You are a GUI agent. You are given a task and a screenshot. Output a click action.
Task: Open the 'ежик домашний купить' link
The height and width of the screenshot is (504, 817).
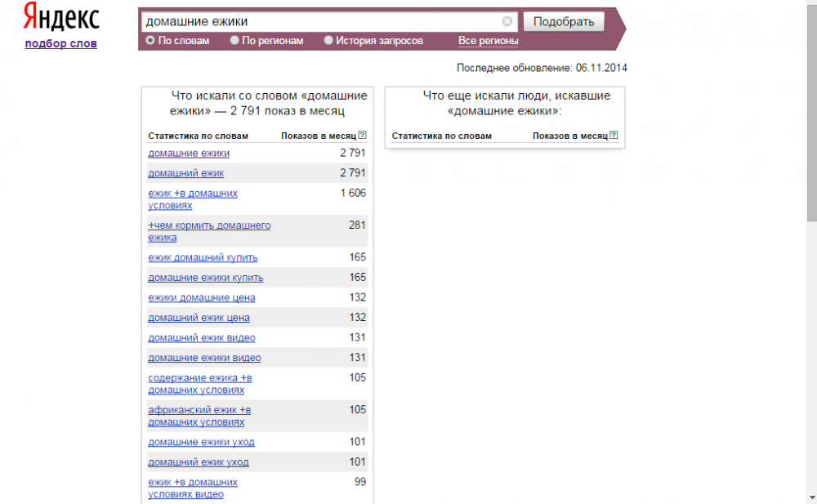203,257
